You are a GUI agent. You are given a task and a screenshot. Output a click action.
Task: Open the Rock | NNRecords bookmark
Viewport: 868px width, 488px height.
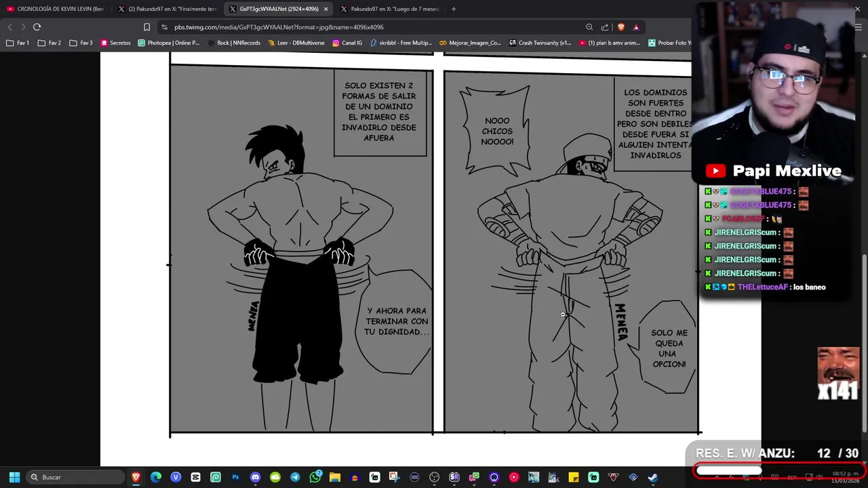(234, 43)
